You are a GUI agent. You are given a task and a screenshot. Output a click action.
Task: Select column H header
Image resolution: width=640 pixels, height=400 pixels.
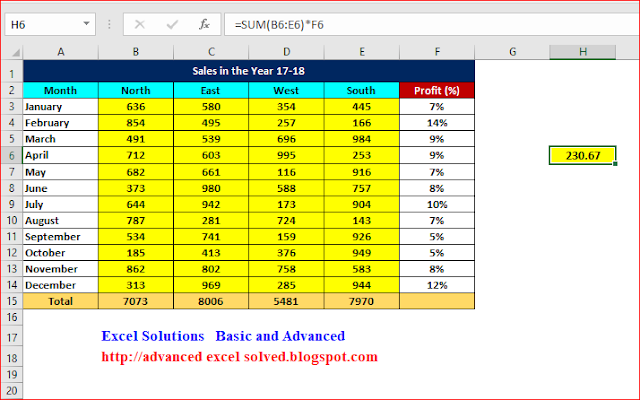pyautogui.click(x=583, y=52)
